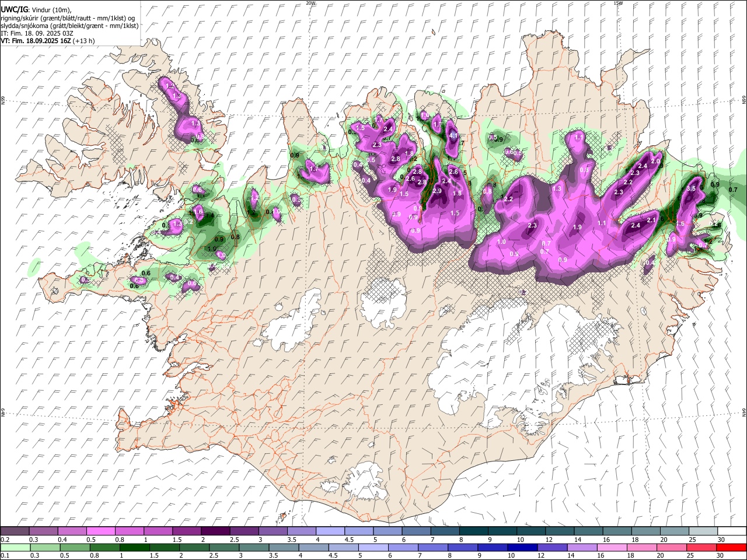Screen dimensions: 747x560
Task: Click the bright red swatch labeled 30 in lower legend row
Action: click(731, 548)
